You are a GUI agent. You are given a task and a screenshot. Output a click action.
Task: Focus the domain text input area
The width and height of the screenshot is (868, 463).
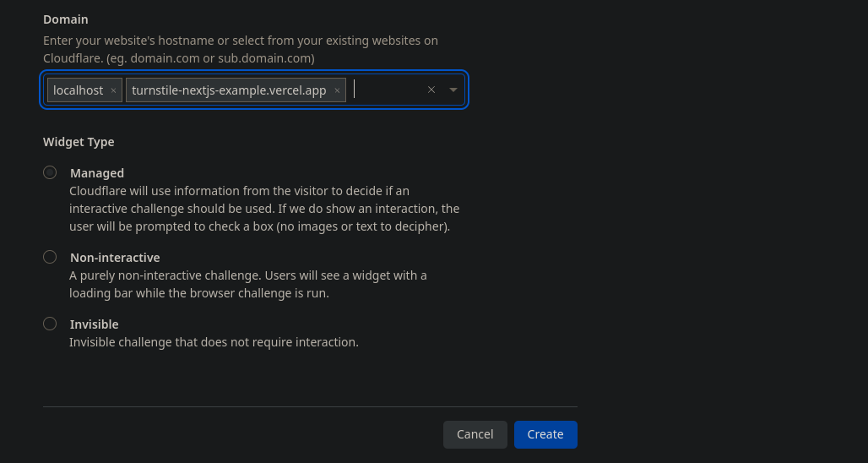pyautogui.click(x=386, y=90)
